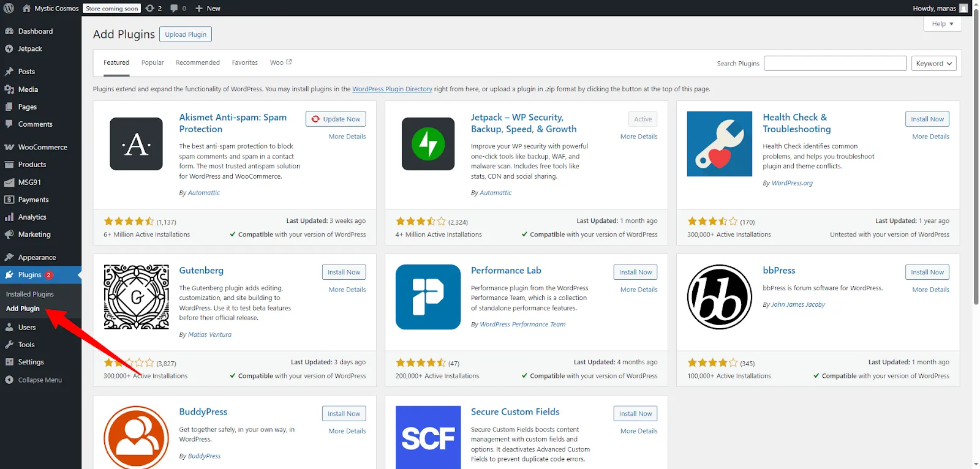
Task: Switch to the Featured tab
Action: [x=116, y=63]
